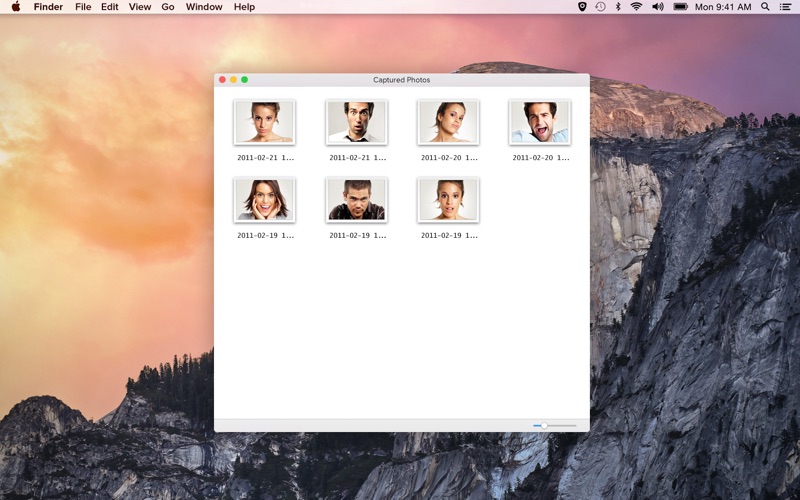
Task: Select the woman with hands on cheeks photo
Action: [x=264, y=200]
